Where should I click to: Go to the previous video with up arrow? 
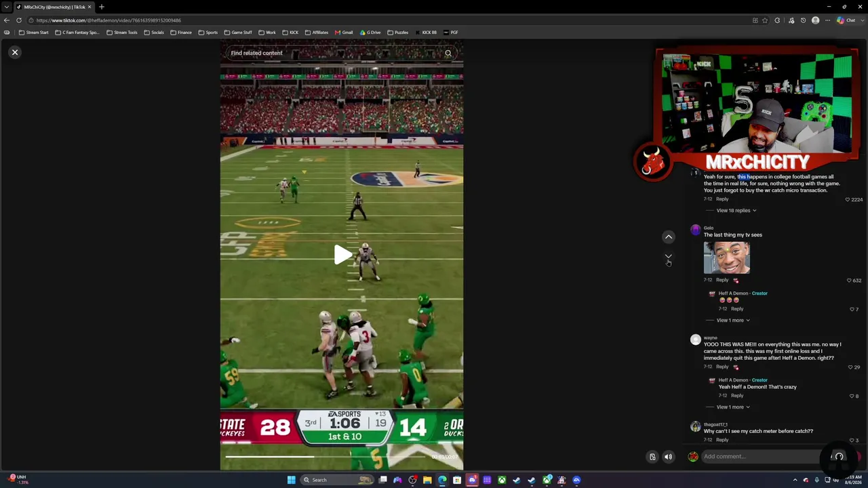click(668, 237)
